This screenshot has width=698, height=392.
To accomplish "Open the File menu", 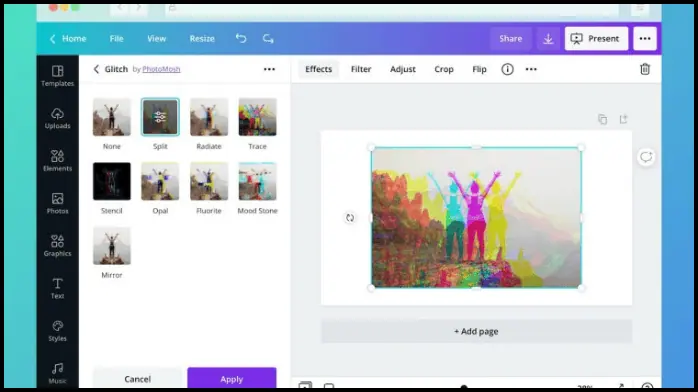I will pyautogui.click(x=116, y=39).
